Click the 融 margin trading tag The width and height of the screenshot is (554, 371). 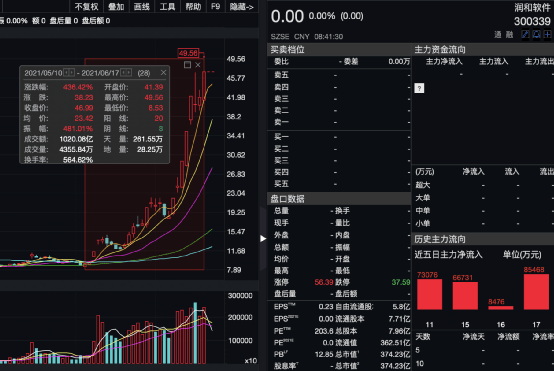tap(509, 34)
